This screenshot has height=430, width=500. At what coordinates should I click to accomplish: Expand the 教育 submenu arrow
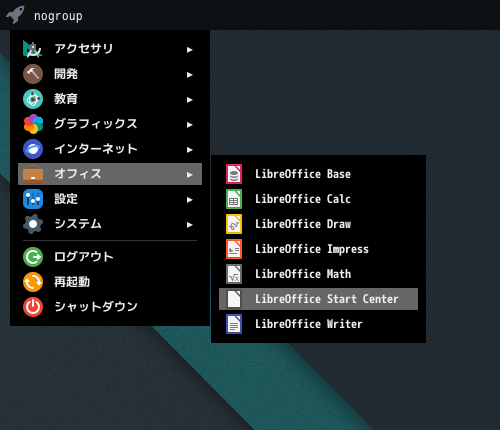pos(189,100)
